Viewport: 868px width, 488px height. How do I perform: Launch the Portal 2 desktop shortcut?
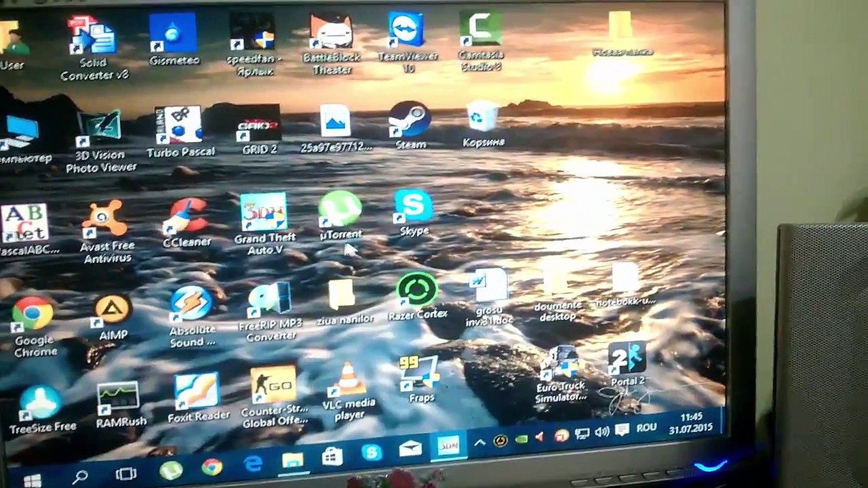(x=627, y=366)
